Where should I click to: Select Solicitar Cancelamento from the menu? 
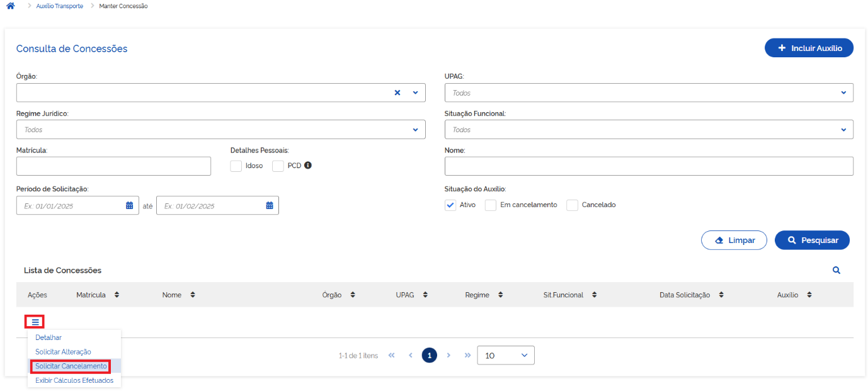[71, 366]
